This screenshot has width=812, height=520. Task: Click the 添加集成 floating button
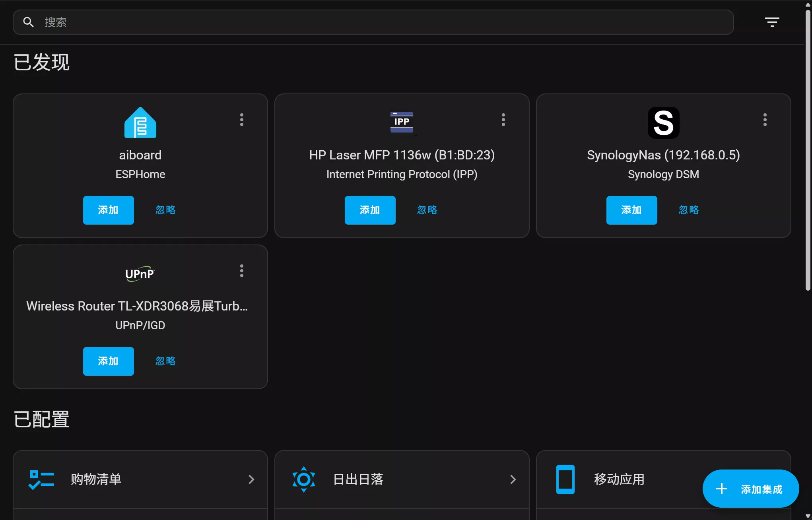751,489
